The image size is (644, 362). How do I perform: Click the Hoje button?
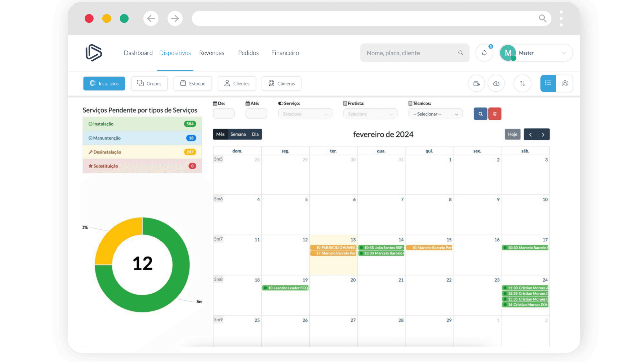coord(513,134)
